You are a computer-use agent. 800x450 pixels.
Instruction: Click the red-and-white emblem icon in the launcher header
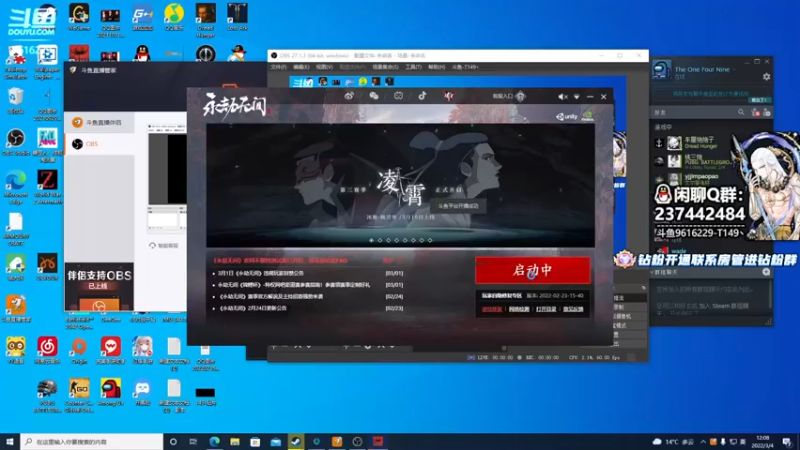(448, 96)
